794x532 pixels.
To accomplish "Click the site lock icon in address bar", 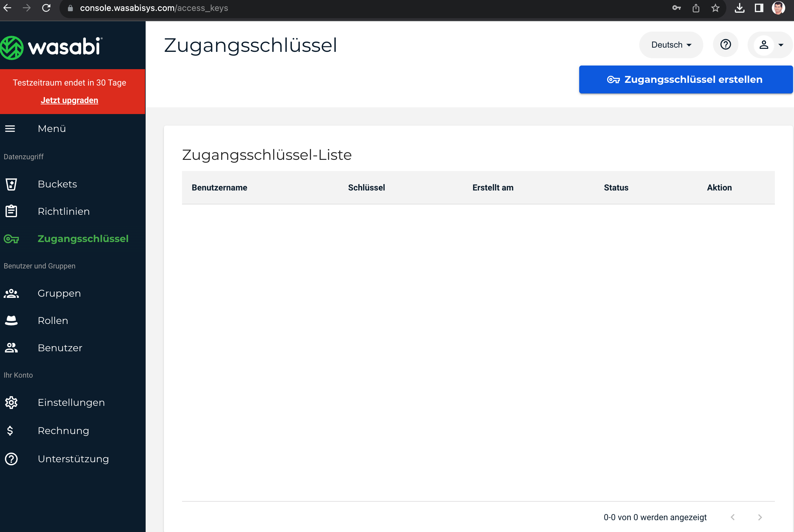I will tap(70, 8).
